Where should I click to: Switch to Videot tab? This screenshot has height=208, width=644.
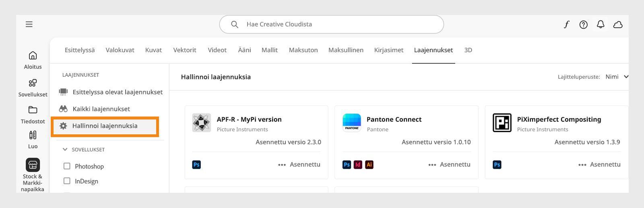217,50
